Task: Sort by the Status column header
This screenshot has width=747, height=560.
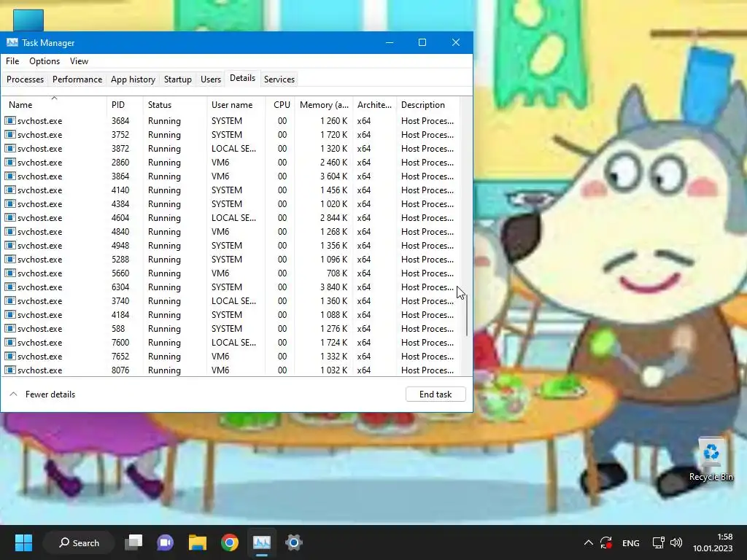Action: 175,105
